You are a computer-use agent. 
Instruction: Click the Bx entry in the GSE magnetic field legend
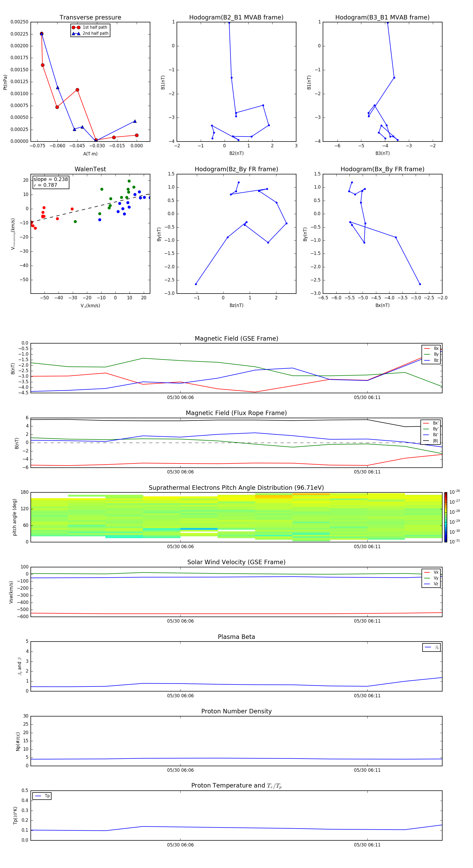point(431,349)
